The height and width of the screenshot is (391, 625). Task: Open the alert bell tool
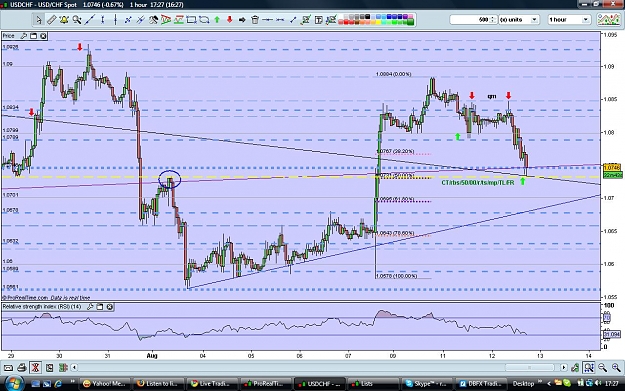(x=64, y=20)
